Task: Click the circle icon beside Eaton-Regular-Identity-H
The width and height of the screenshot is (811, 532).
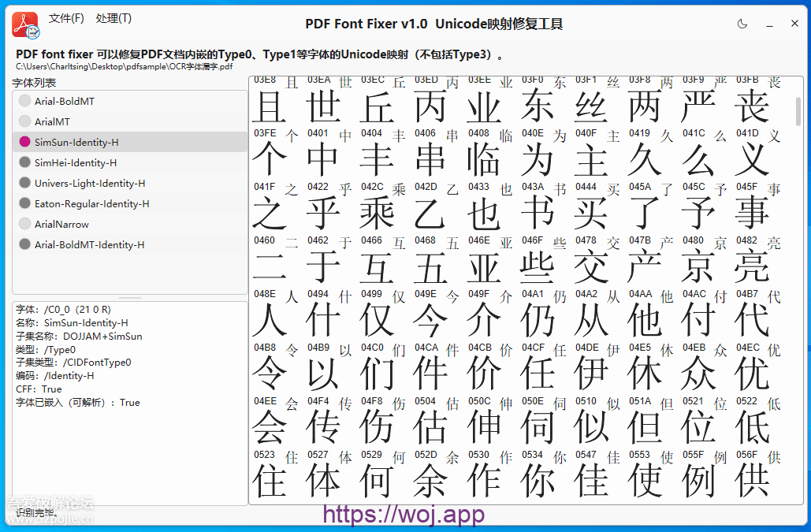Action: click(24, 203)
